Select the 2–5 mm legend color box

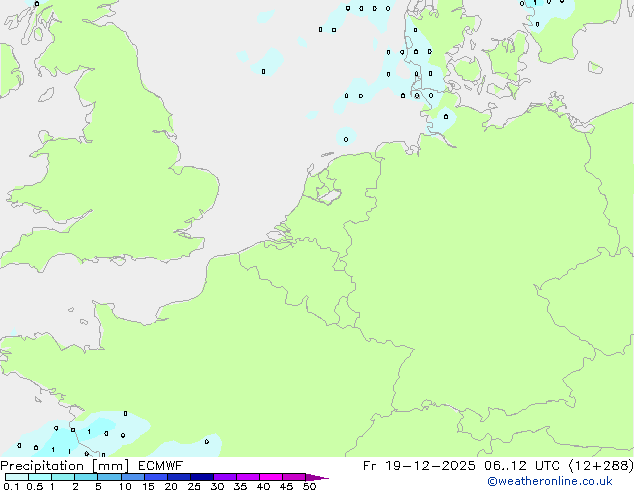coord(86,477)
